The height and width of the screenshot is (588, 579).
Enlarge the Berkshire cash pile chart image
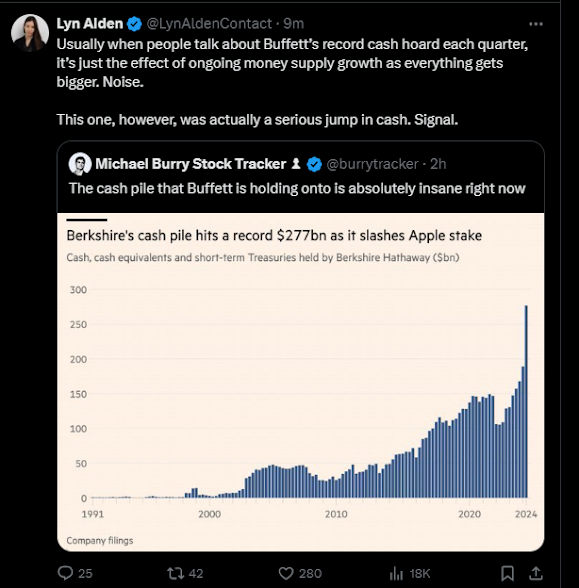tap(301, 382)
